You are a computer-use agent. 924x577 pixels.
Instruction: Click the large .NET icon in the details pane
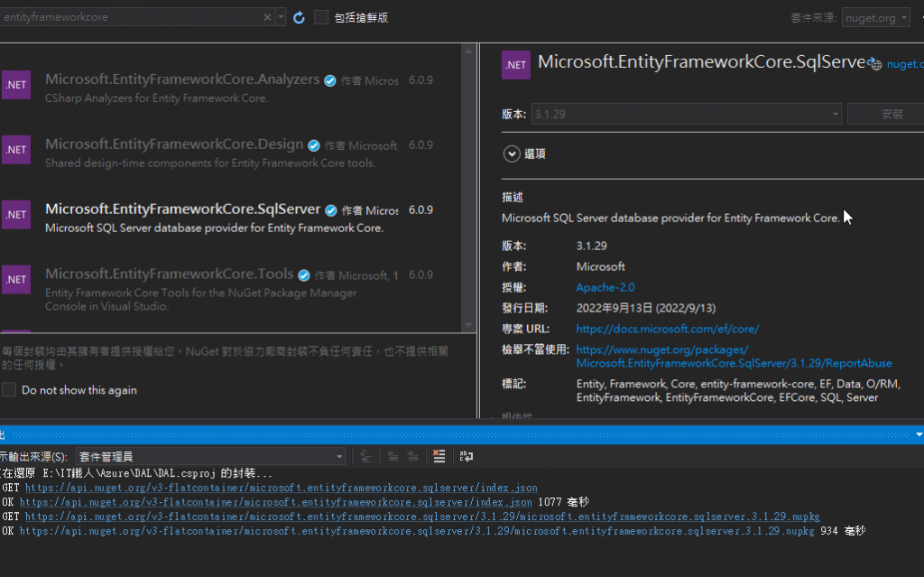pyautogui.click(x=515, y=65)
